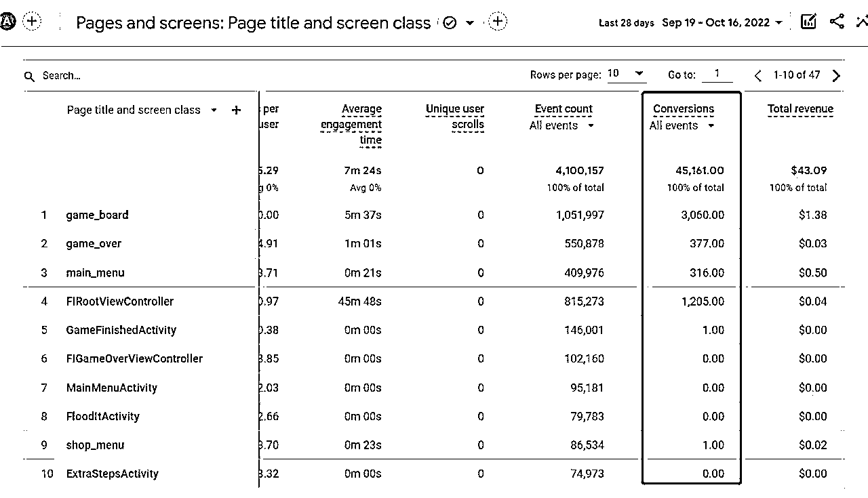Click the FlGameOverViewController row label
The height and width of the screenshot is (498, 868).
pos(134,359)
